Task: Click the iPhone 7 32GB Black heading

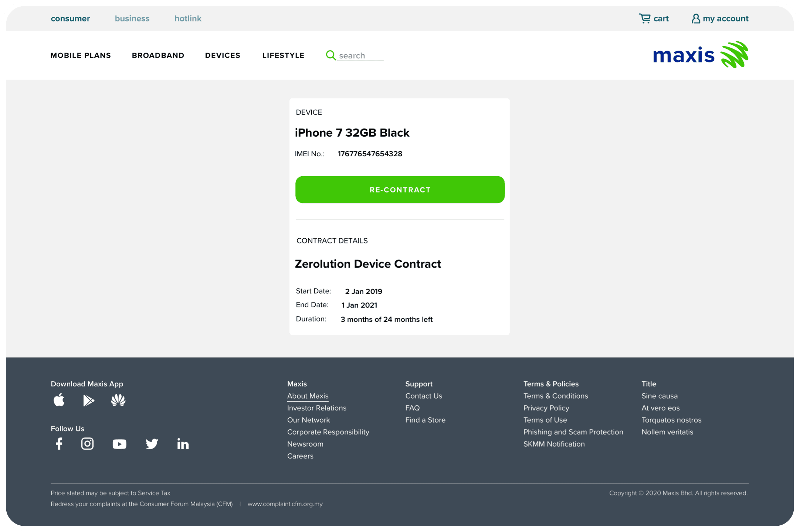Action: click(352, 133)
